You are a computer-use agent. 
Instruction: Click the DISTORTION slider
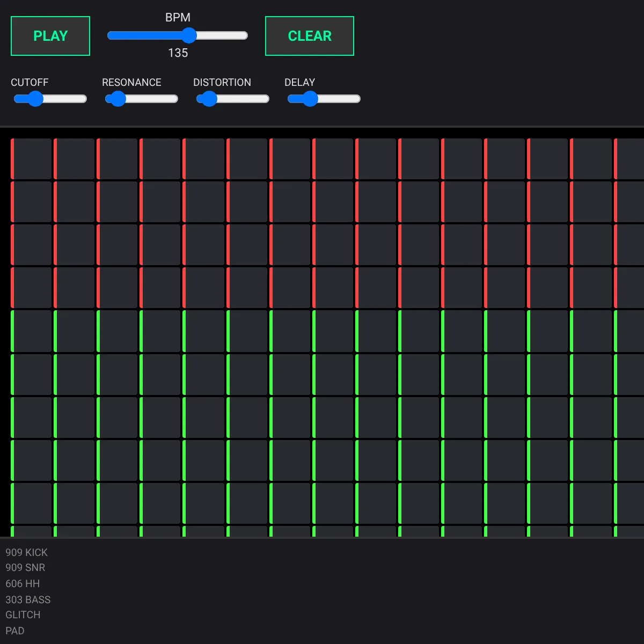pyautogui.click(x=233, y=99)
